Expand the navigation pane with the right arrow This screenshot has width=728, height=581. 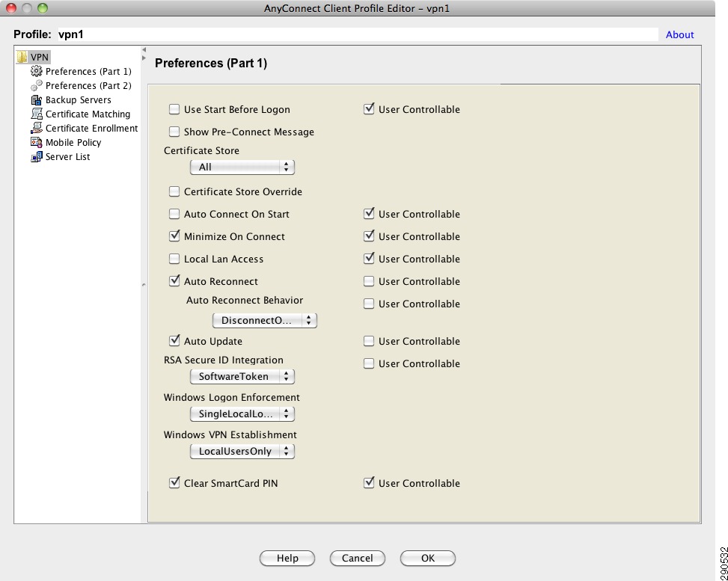coord(144,58)
